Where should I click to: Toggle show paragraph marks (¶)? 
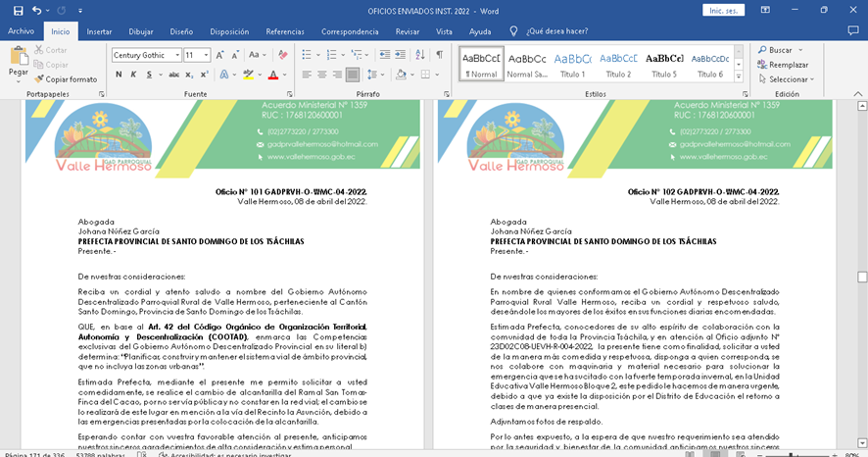(440, 55)
